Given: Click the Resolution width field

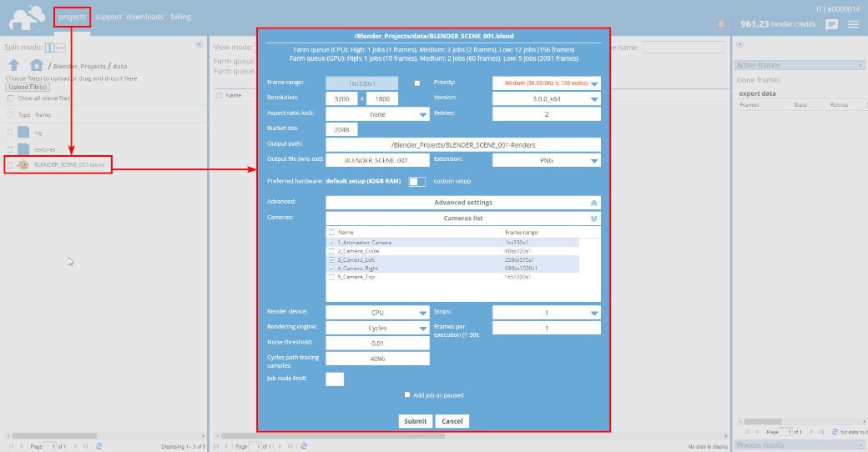Looking at the screenshot, I should tap(341, 98).
